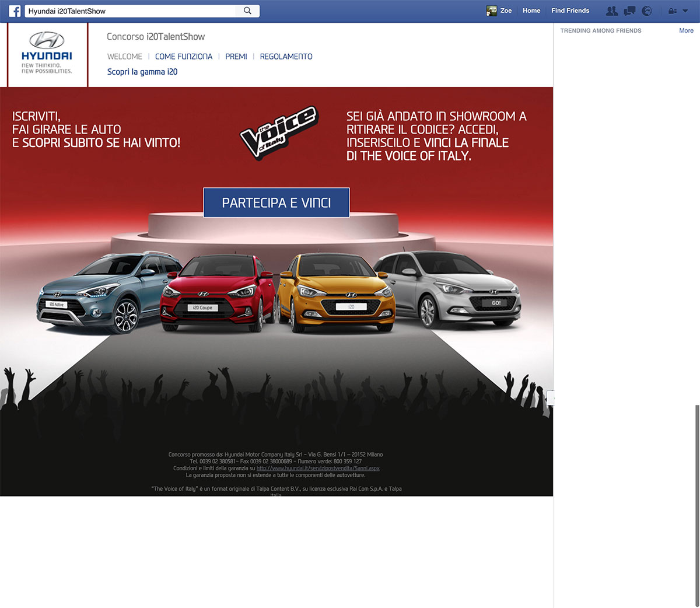Open the friend requests icon

click(x=611, y=11)
